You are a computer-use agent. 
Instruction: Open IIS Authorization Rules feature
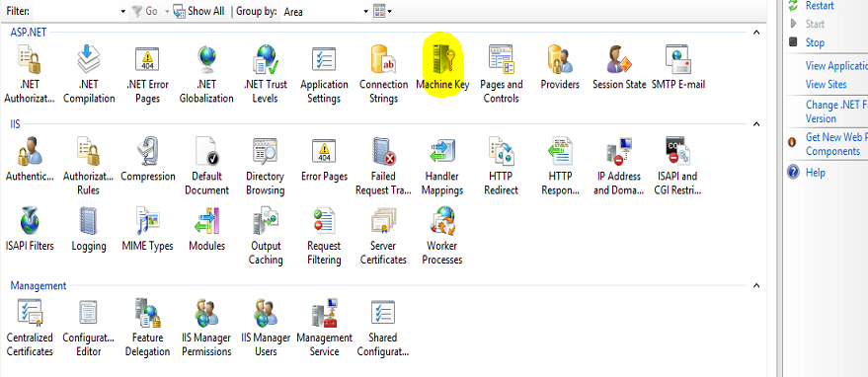click(89, 167)
